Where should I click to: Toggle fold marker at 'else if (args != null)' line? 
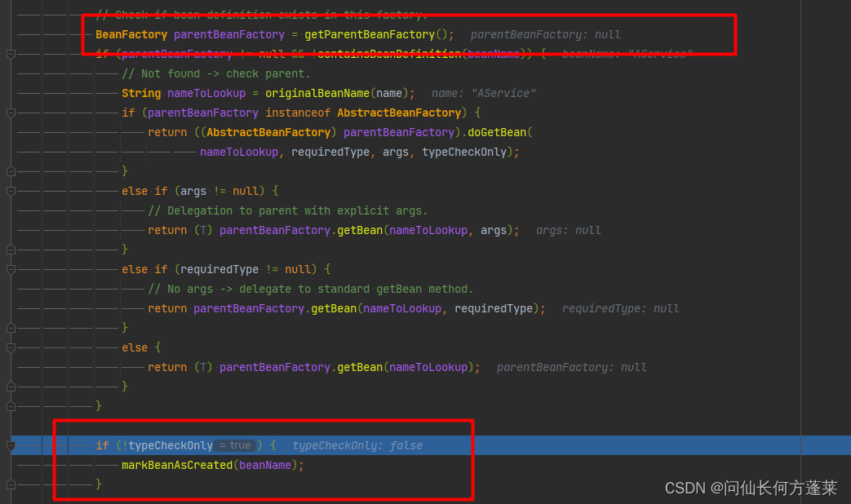coord(11,191)
